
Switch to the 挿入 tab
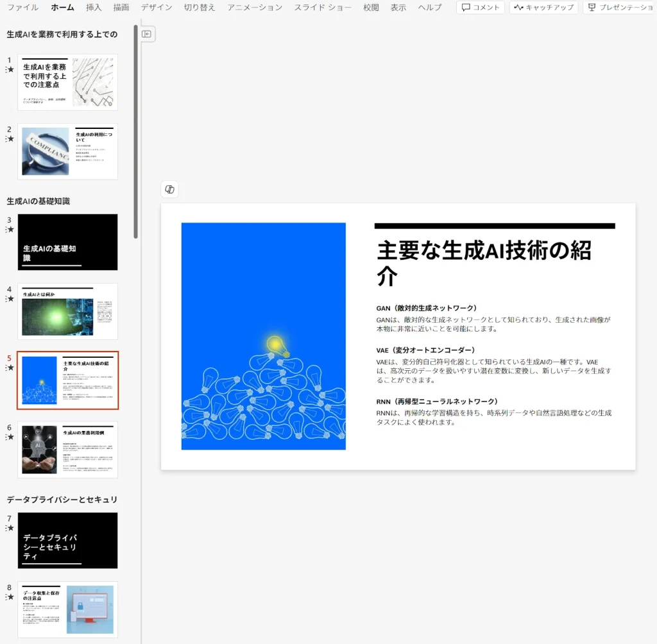pyautogui.click(x=94, y=8)
